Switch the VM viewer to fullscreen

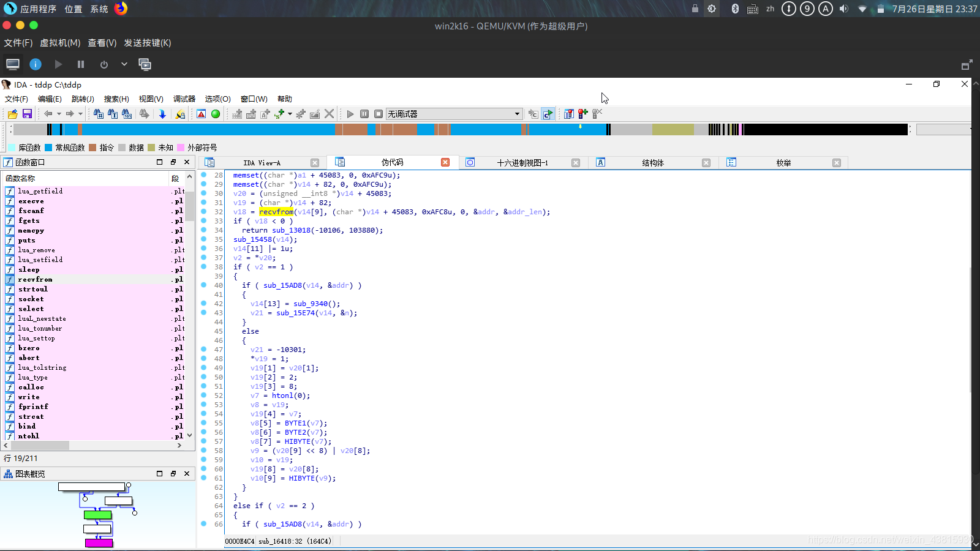coord(967,65)
